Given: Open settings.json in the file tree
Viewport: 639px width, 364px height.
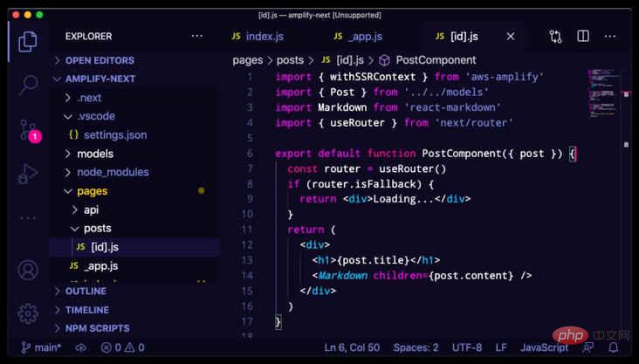Looking at the screenshot, I should coord(114,135).
